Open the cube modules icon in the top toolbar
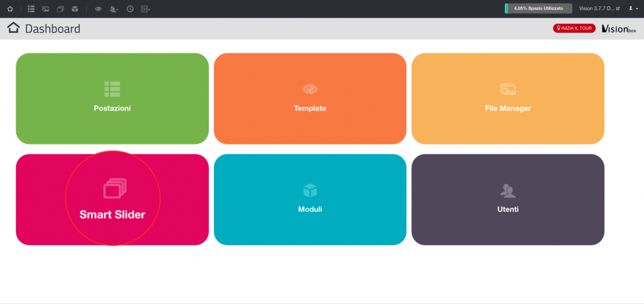The width and height of the screenshot is (644, 304). click(75, 9)
